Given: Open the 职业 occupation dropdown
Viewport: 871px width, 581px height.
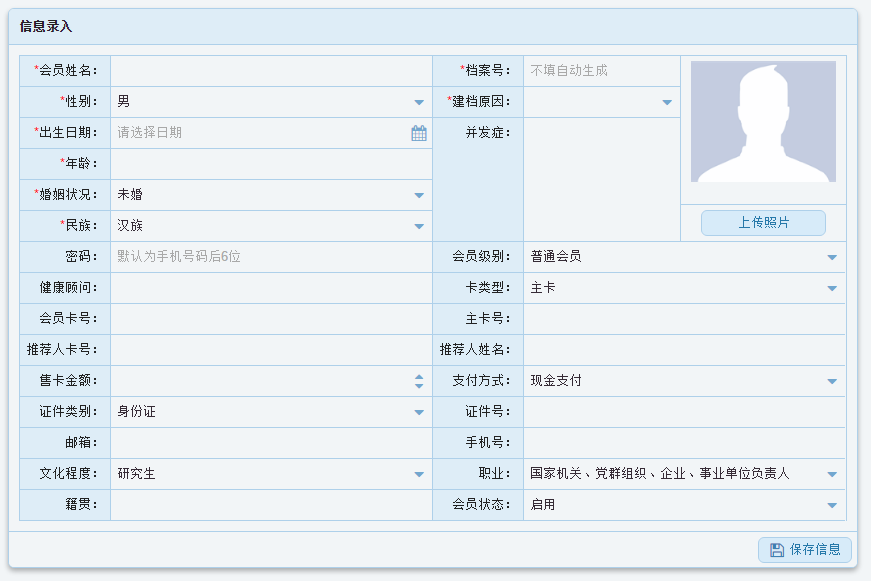Looking at the screenshot, I should click(832, 474).
